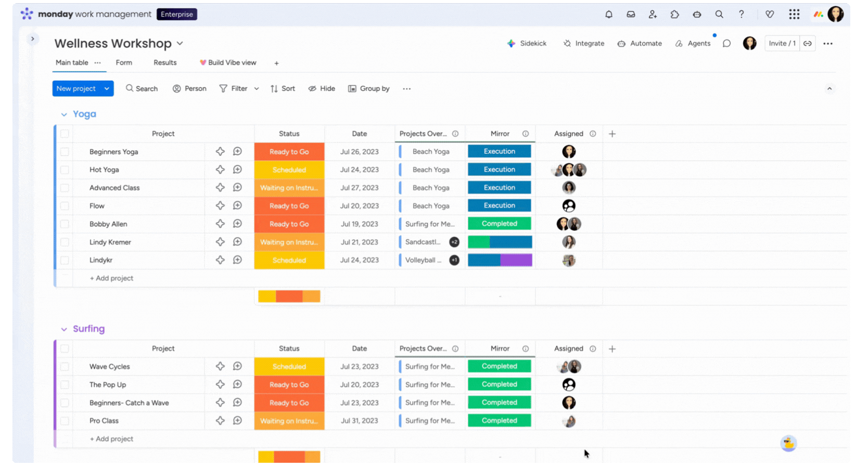The width and height of the screenshot is (868, 466).
Task: Collapse the Yoga group
Action: point(64,114)
